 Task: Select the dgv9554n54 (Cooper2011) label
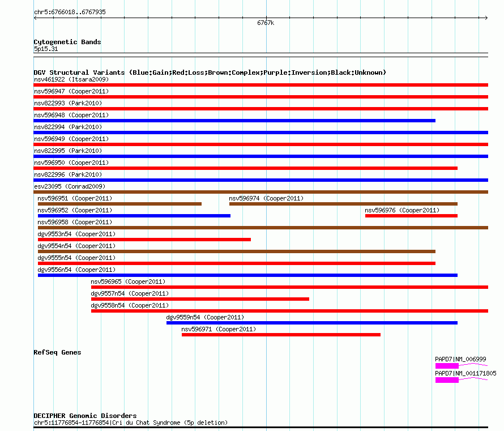click(x=76, y=246)
